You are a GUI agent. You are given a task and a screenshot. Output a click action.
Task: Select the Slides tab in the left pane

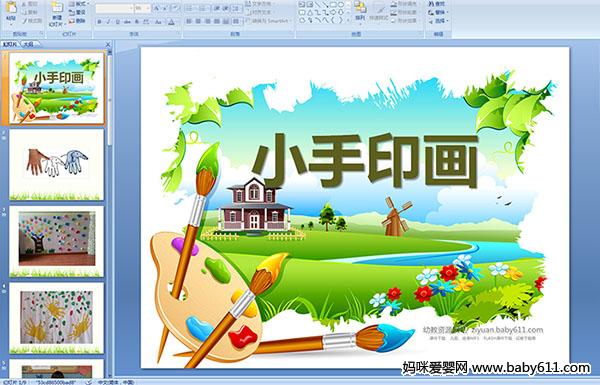point(11,44)
